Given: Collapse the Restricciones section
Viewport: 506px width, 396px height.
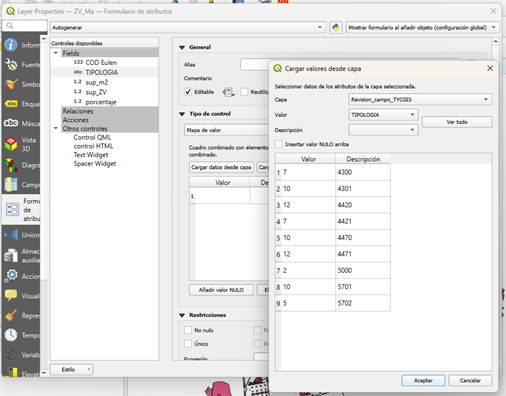Looking at the screenshot, I should pos(182,315).
